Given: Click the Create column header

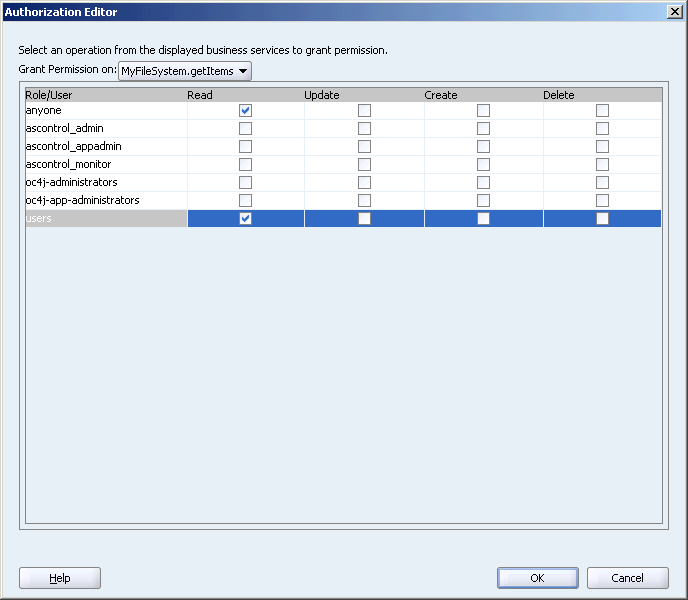Looking at the screenshot, I should (484, 95).
